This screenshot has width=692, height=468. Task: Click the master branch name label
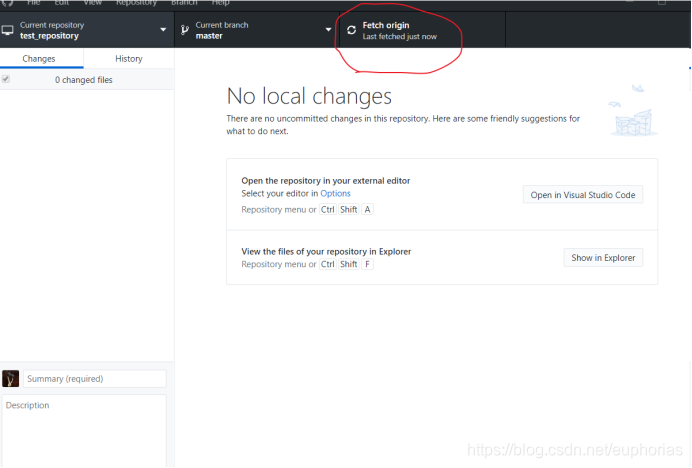tap(209, 36)
